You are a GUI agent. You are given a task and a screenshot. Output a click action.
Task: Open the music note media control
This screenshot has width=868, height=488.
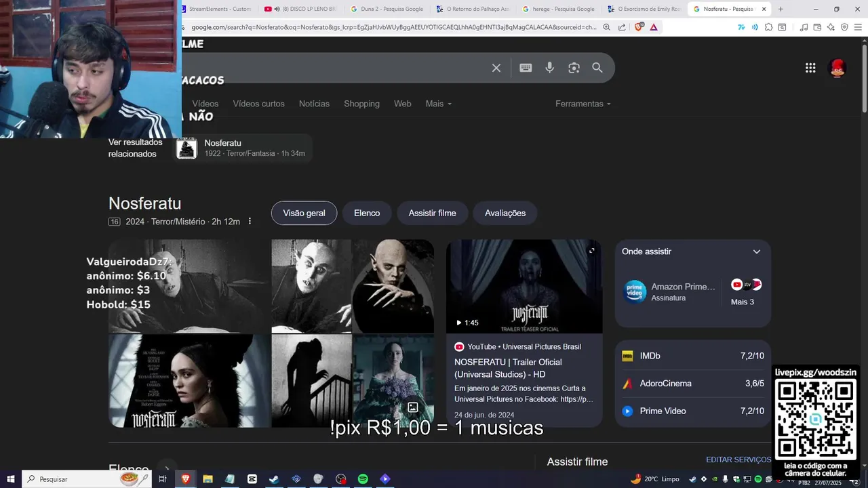point(804,27)
